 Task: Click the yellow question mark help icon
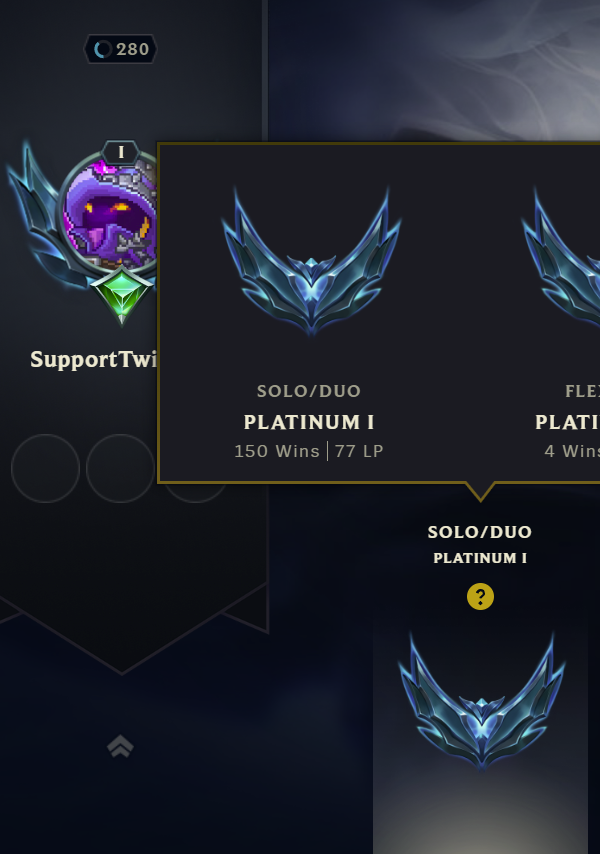[480, 596]
